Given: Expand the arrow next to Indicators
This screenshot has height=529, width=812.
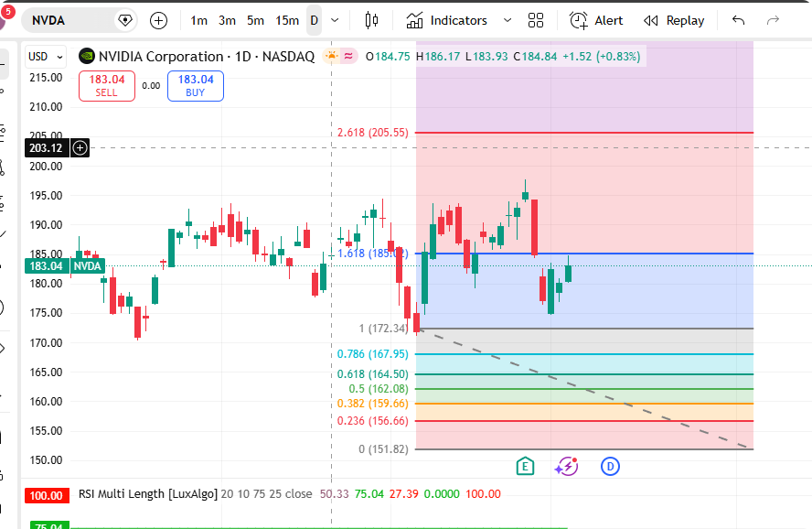Looking at the screenshot, I should tap(507, 21).
